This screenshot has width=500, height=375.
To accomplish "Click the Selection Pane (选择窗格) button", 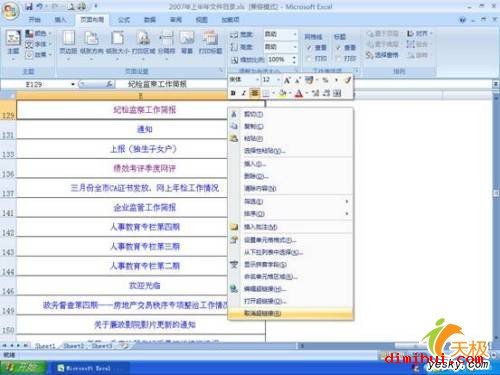I will tap(382, 55).
